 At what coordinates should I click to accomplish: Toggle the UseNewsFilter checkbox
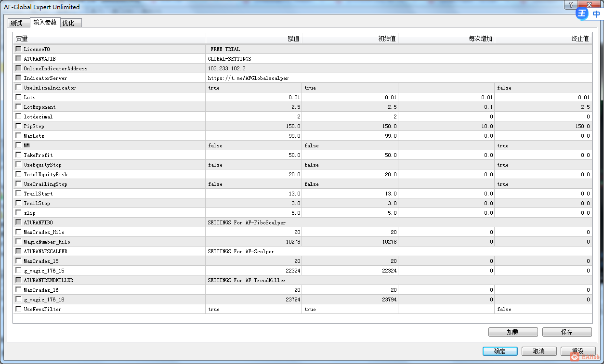click(18, 309)
